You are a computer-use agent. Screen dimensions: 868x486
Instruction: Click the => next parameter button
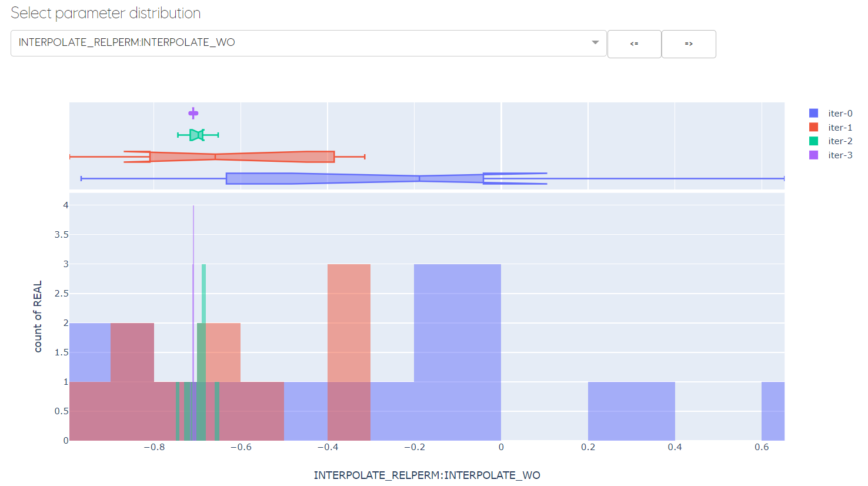point(689,44)
